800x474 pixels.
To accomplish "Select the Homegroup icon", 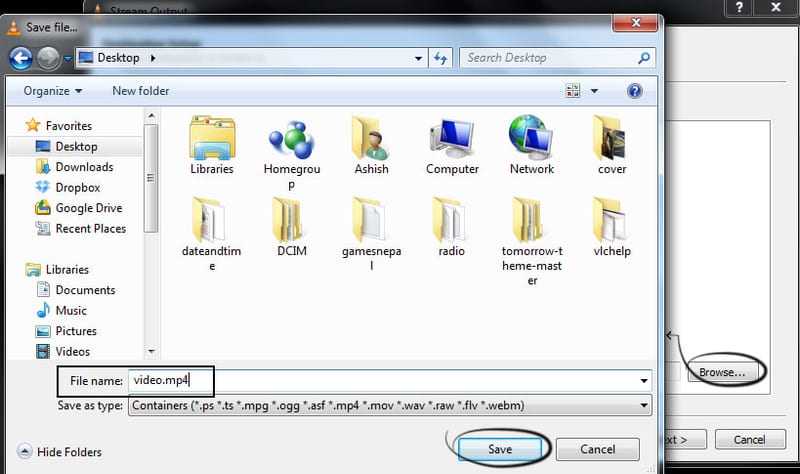I will pyautogui.click(x=292, y=139).
